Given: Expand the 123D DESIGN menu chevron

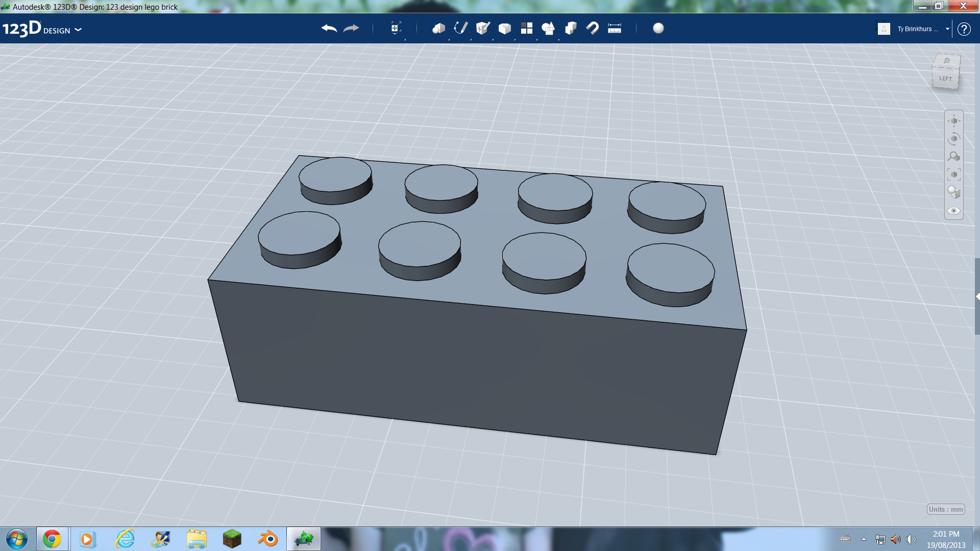Looking at the screenshot, I should (x=78, y=30).
